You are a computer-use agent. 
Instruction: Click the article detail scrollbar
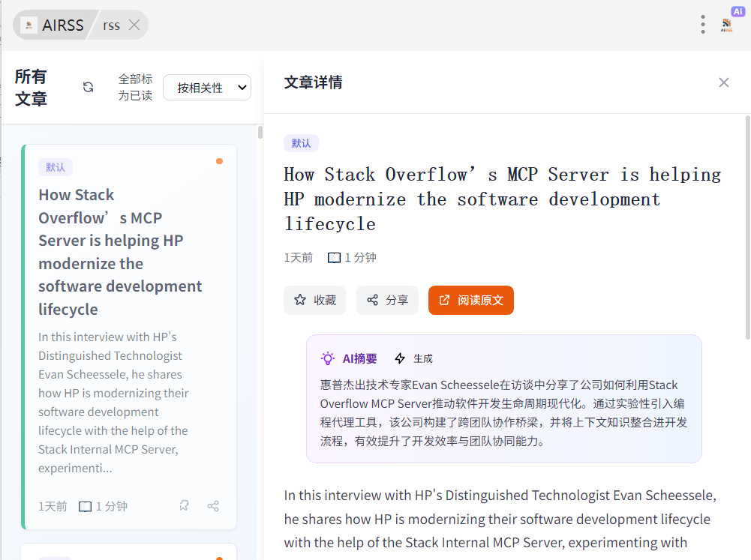[747, 225]
